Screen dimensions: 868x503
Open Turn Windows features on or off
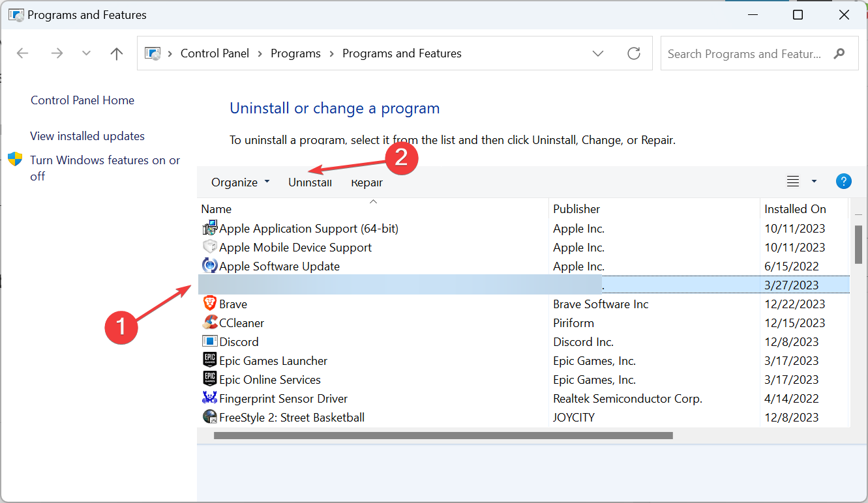pyautogui.click(x=105, y=168)
